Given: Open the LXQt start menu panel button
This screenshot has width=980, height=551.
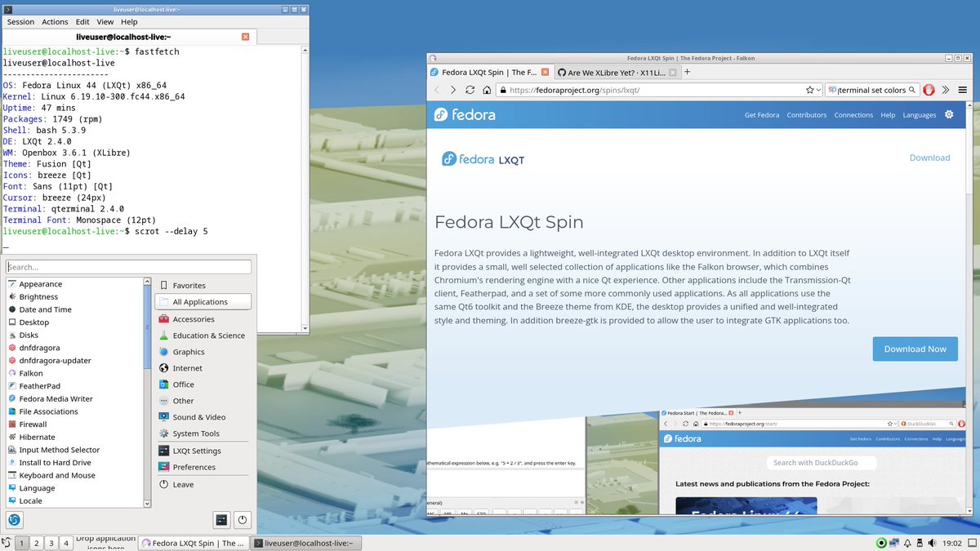Looking at the screenshot, I should click(x=7, y=543).
